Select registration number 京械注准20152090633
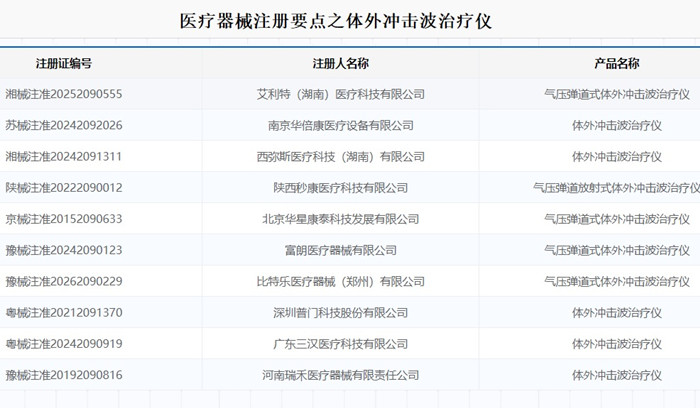700x408 pixels. point(64,219)
